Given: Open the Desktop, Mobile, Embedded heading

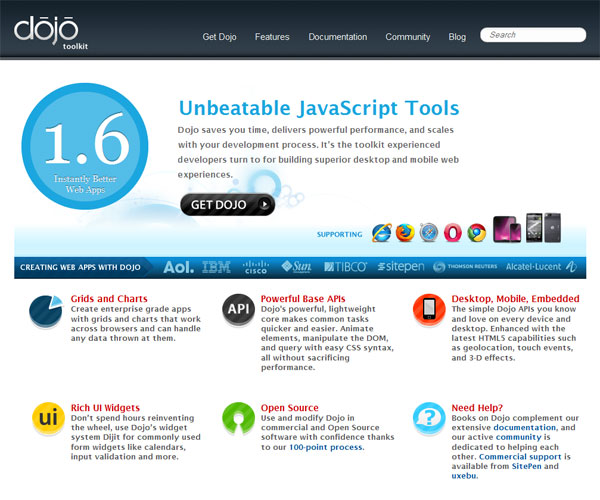Looking at the screenshot, I should click(x=515, y=299).
